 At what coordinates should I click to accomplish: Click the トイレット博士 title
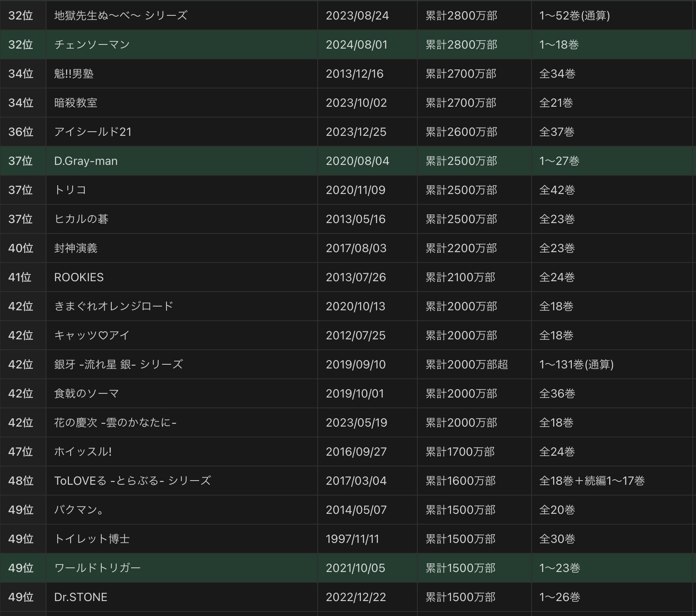[92, 539]
